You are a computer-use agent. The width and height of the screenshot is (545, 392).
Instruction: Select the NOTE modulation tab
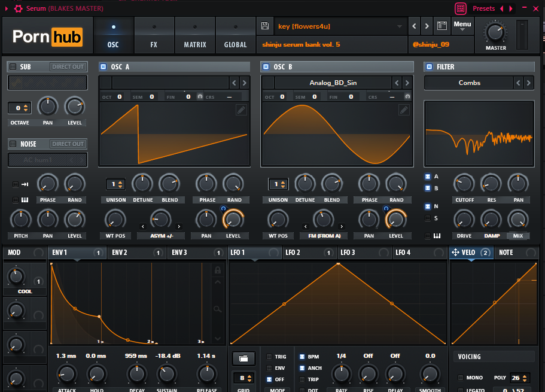pos(516,253)
